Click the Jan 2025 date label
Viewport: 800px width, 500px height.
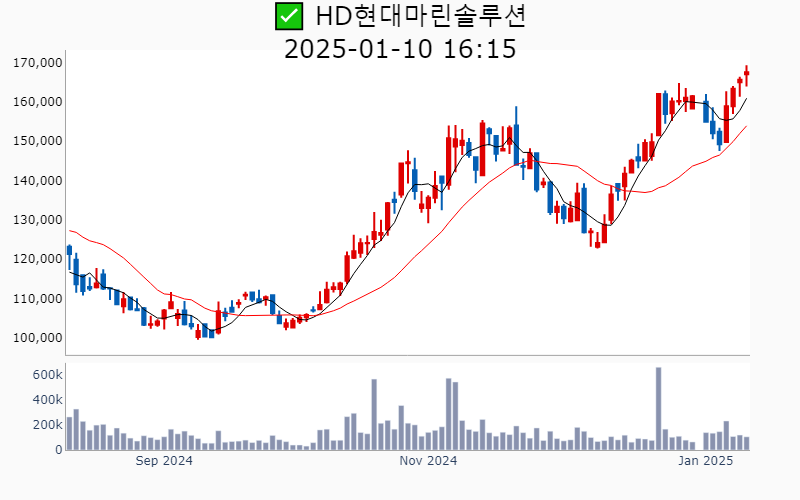tap(705, 461)
